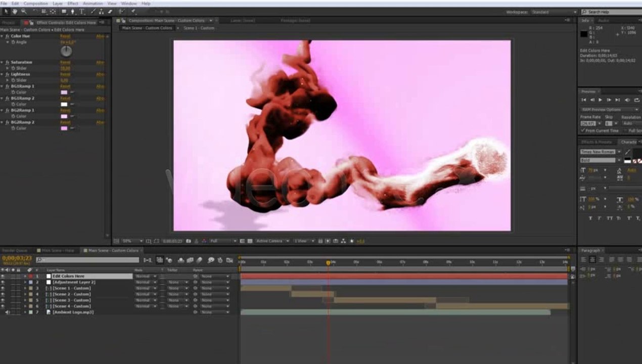Open the Window menu
The image size is (642, 364).
click(x=129, y=4)
